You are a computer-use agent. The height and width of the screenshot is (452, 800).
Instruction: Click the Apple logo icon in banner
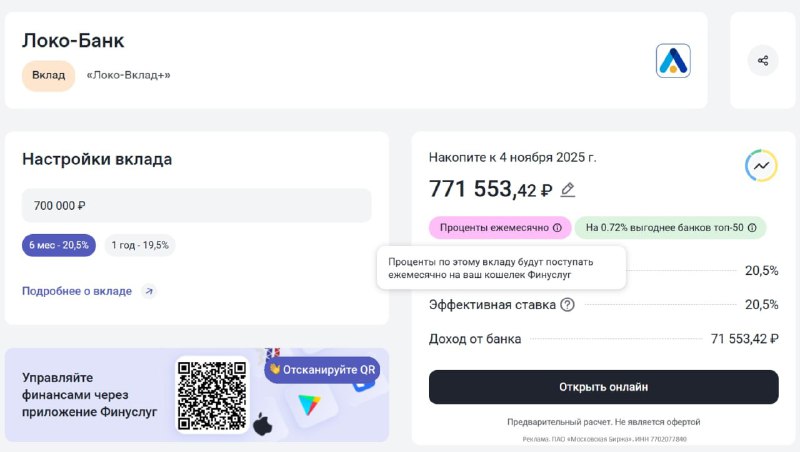click(263, 423)
